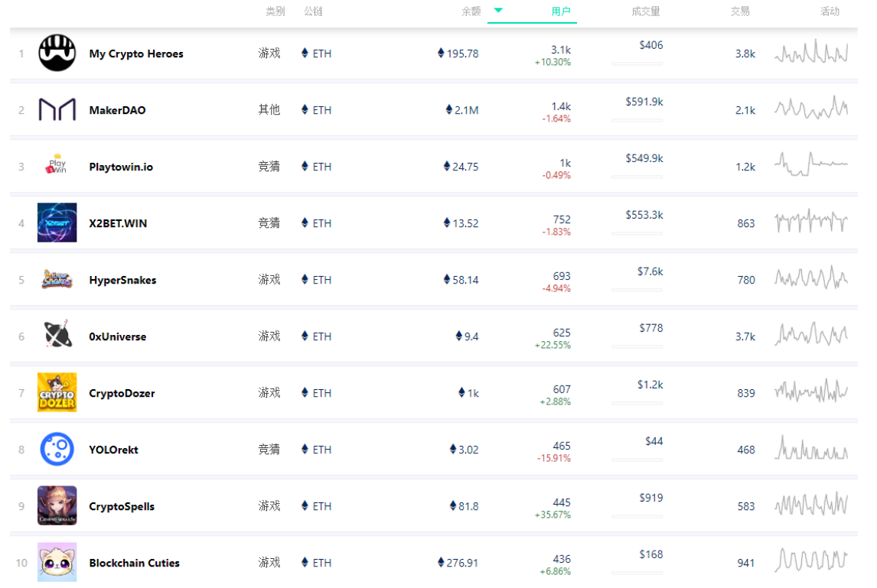Click the +35.67% user change value
Image resolution: width=877 pixels, height=588 pixels.
coord(553,515)
